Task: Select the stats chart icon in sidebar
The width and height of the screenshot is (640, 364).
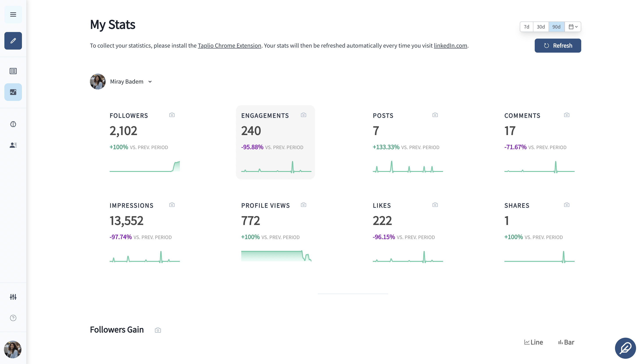Action: tap(13, 92)
